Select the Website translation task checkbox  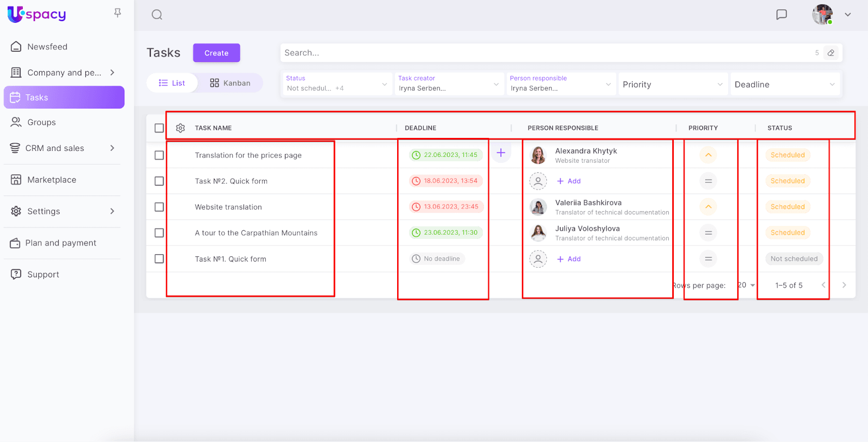coord(159,207)
